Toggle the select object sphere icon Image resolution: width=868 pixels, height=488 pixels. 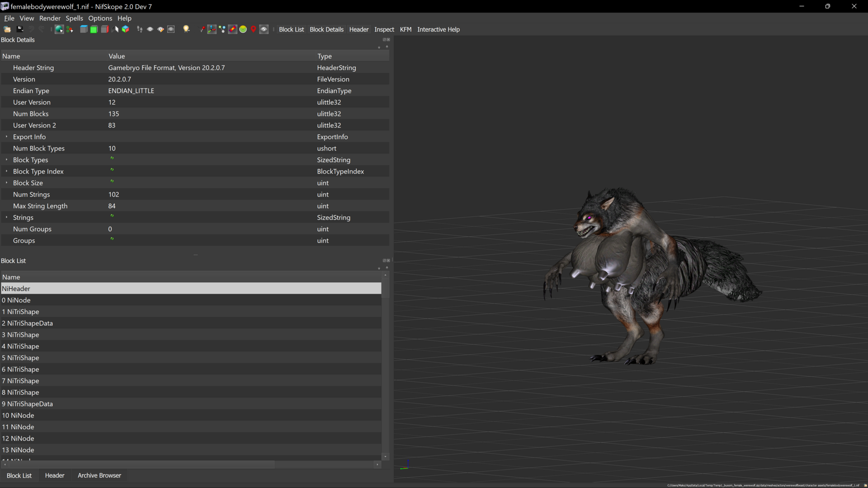(59, 29)
